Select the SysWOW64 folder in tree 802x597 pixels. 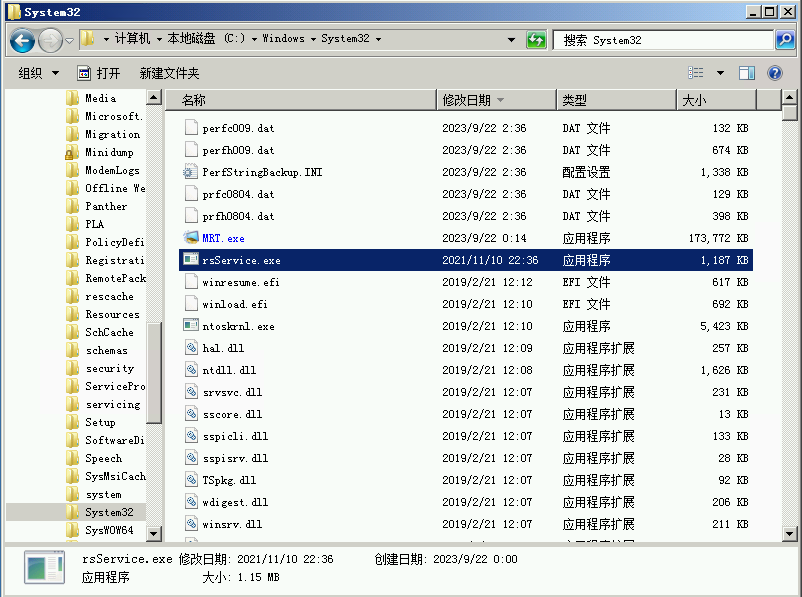(x=108, y=530)
